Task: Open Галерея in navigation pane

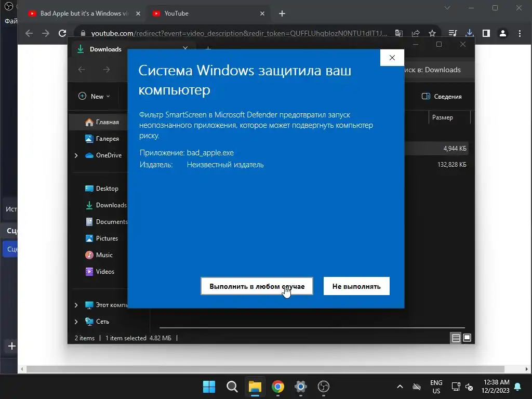Action: (x=102, y=138)
